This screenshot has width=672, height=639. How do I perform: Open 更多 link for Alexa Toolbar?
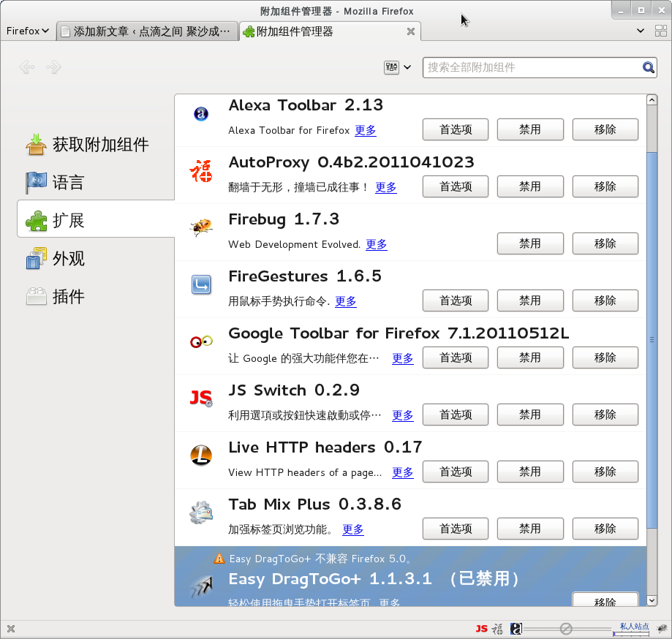pyautogui.click(x=365, y=130)
